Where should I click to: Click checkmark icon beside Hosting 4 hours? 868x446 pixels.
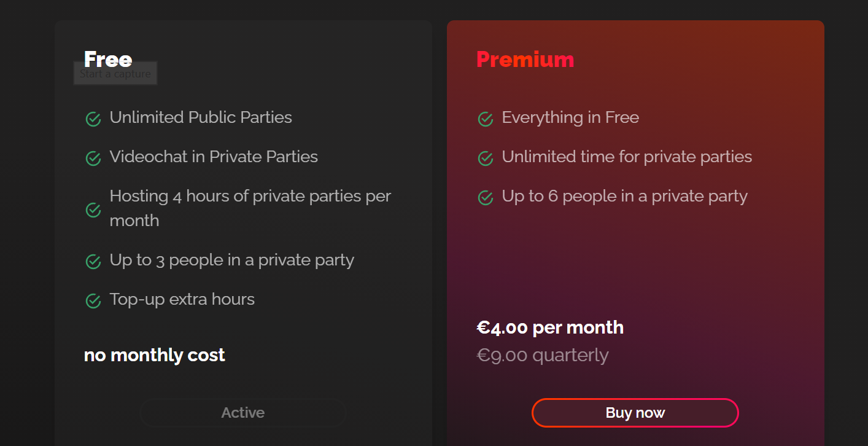pos(93,210)
